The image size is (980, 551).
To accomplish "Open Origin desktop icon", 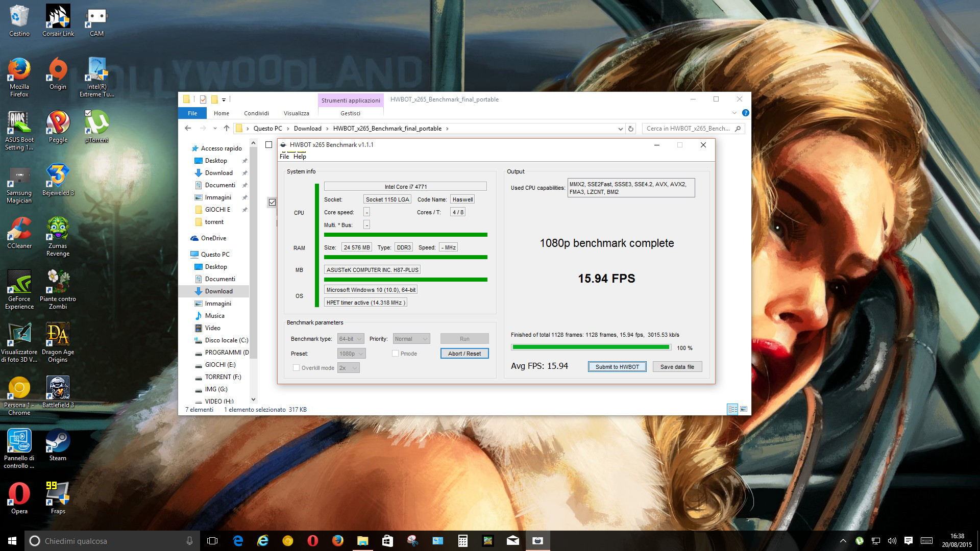I will (x=58, y=74).
